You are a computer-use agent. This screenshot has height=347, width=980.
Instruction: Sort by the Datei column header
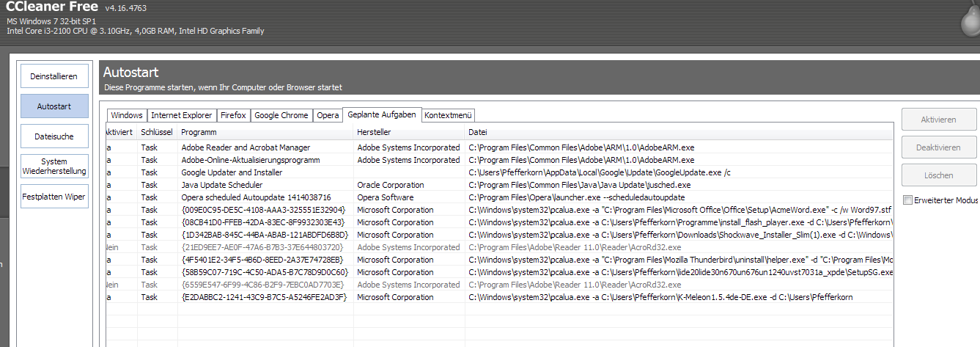679,132
